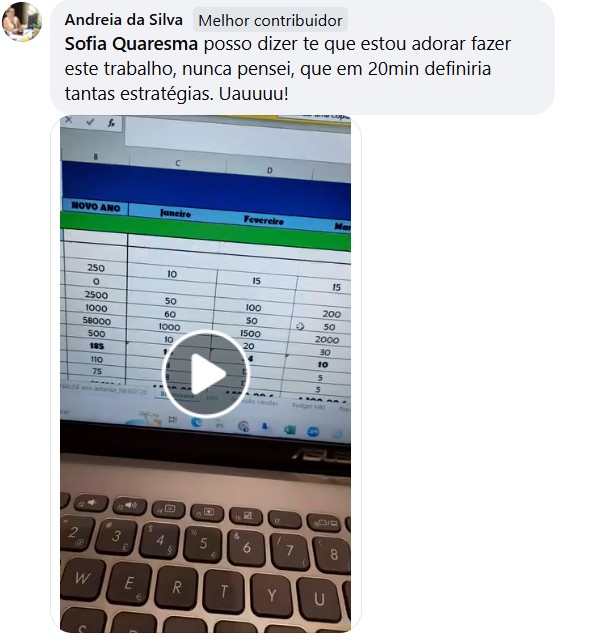
Task: Click the formula bar cancel X icon
Action: coord(69,120)
